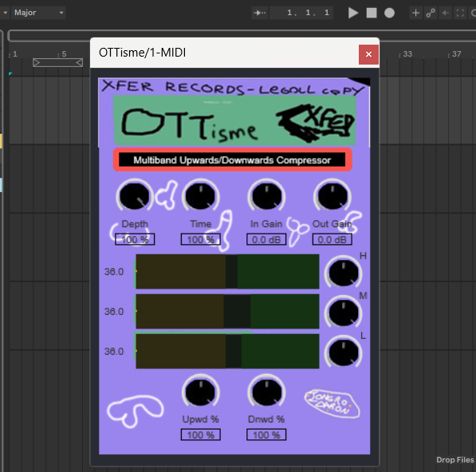Start playback with the Play button
The height and width of the screenshot is (472, 476).
352,13
